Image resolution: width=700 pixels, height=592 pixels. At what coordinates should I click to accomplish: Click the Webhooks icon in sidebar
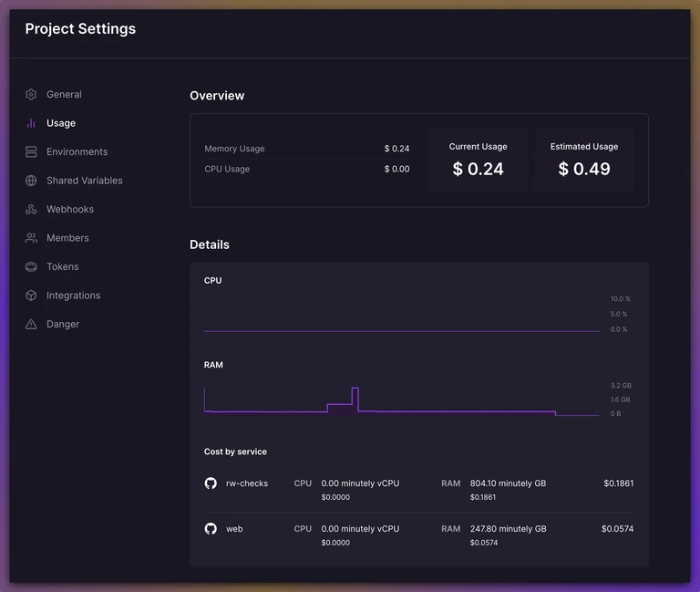point(31,209)
